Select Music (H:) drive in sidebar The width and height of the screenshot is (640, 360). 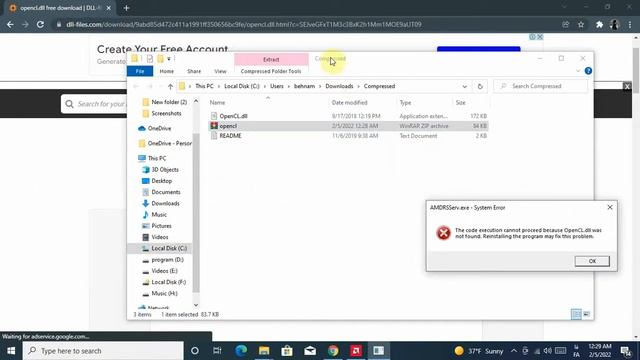point(160,293)
